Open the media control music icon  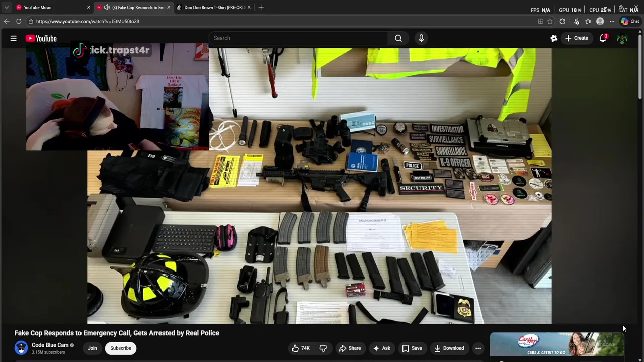[x=576, y=21]
